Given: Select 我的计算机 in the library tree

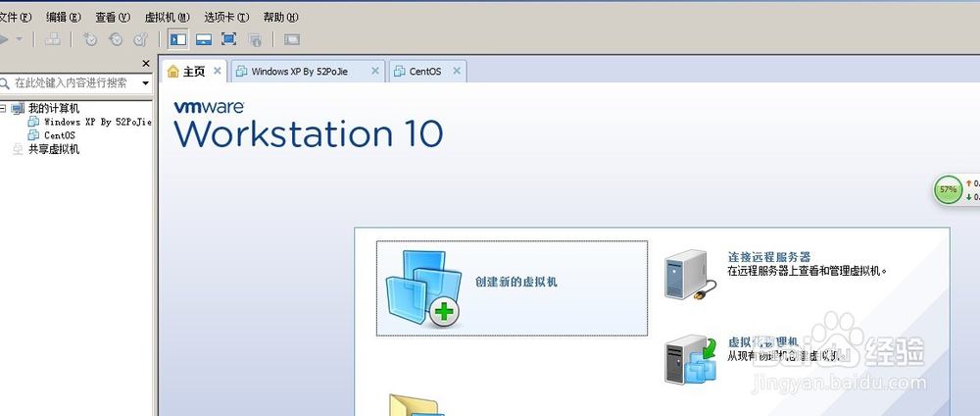Looking at the screenshot, I should tap(54, 108).
